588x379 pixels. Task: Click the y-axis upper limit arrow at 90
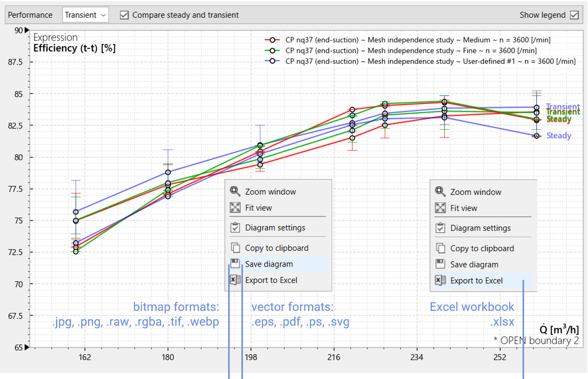pyautogui.click(x=27, y=30)
